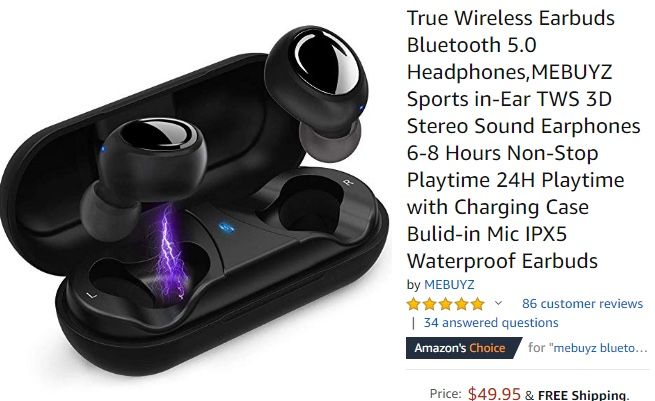
Task: Click the True Wireless Earbuds product title
Action: [523, 139]
